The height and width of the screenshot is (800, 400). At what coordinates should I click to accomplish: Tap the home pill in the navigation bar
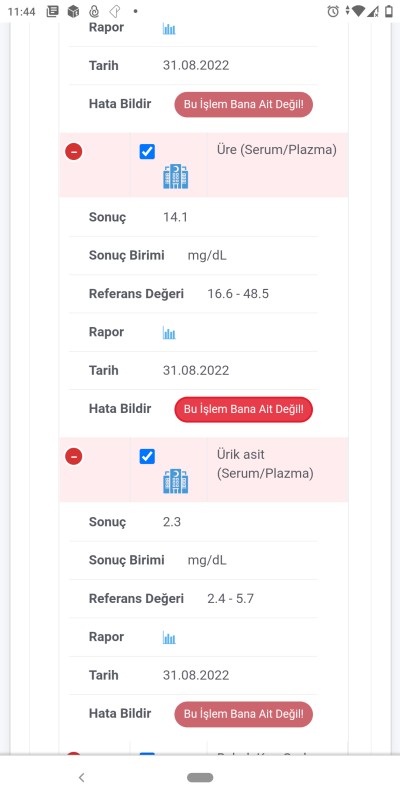[200, 778]
